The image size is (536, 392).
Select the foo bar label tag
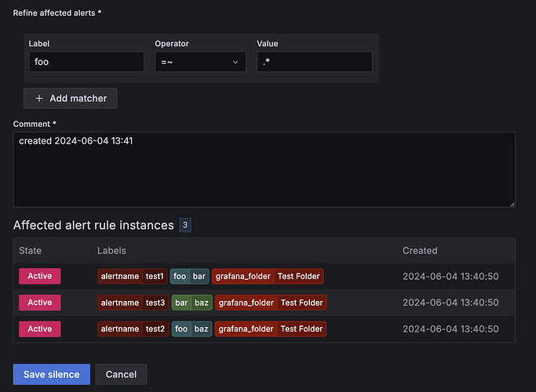coord(189,276)
